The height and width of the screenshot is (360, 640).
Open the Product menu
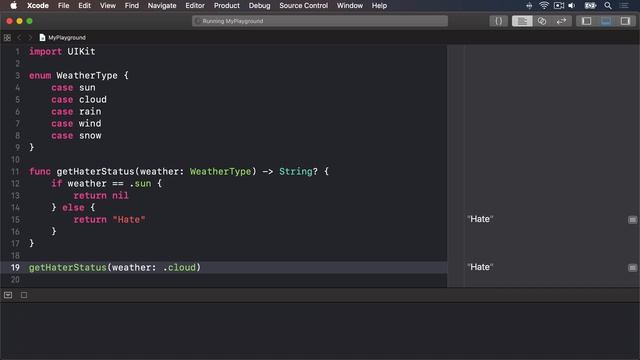pos(227,6)
